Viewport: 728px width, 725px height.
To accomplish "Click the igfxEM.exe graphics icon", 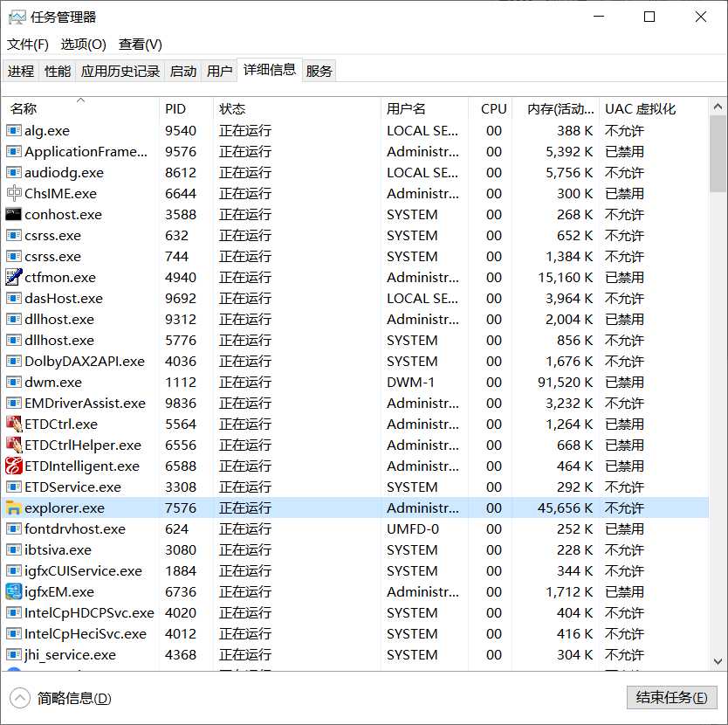I will (x=13, y=591).
